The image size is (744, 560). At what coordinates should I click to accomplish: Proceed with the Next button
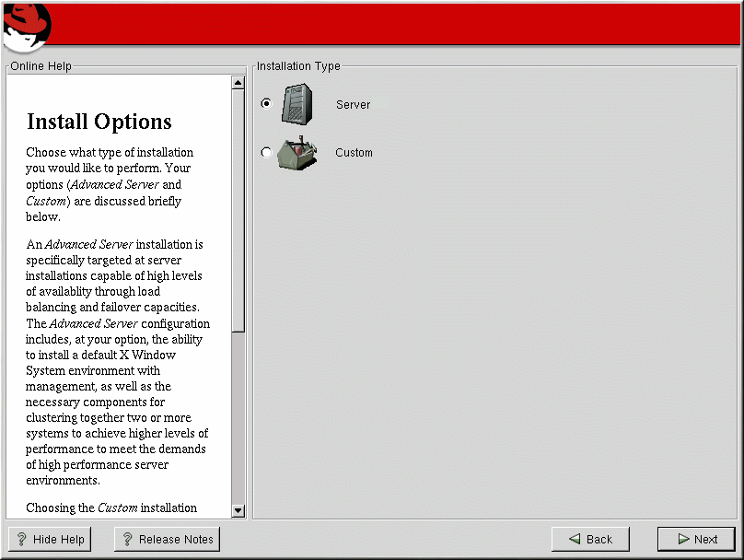click(x=696, y=539)
